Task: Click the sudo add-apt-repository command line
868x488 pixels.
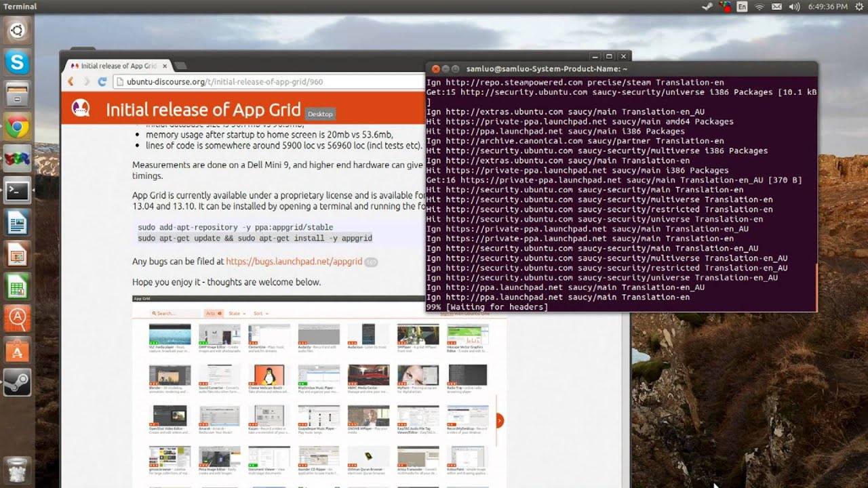Action: point(235,228)
